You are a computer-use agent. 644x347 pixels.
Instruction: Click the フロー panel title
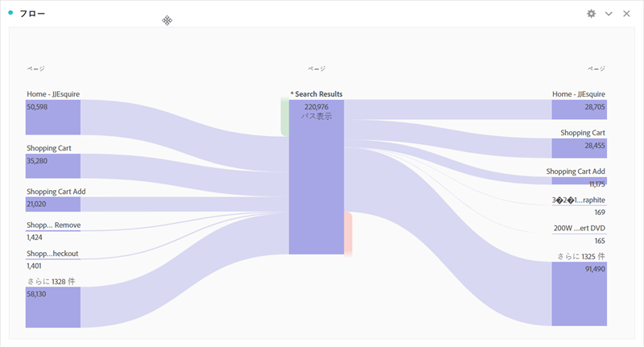pyautogui.click(x=32, y=14)
